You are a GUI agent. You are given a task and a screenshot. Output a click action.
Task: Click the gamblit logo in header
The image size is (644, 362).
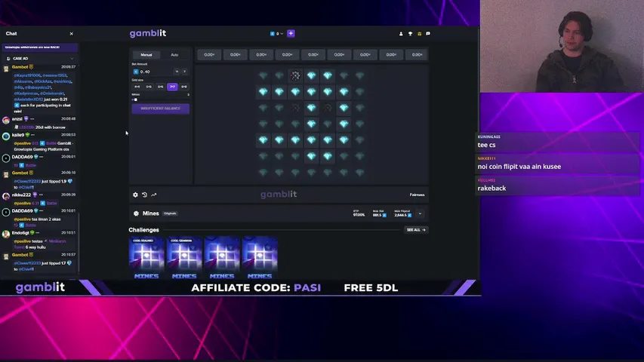coord(148,34)
